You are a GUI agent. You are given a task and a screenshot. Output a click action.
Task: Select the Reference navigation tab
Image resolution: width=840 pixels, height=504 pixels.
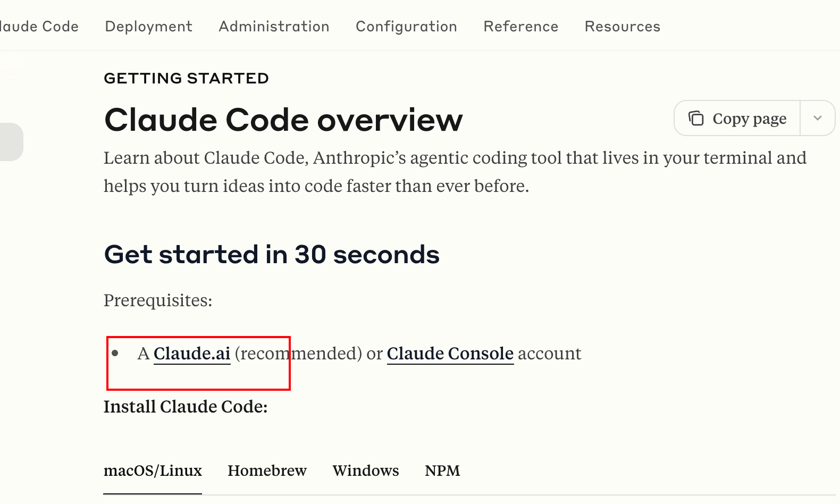[520, 27]
